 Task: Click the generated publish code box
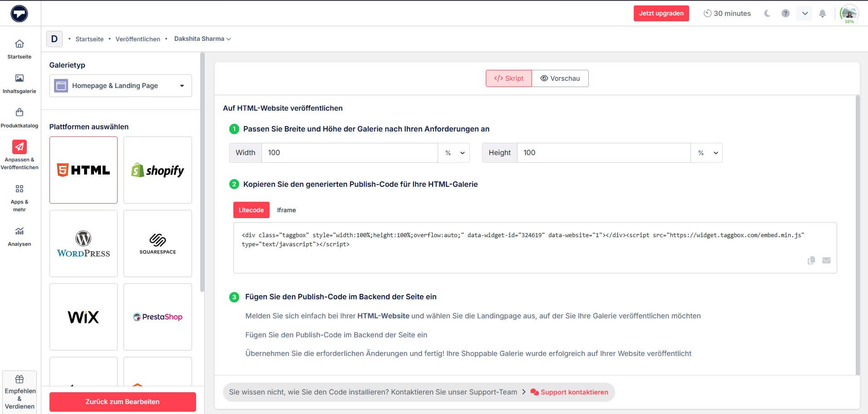pyautogui.click(x=535, y=248)
